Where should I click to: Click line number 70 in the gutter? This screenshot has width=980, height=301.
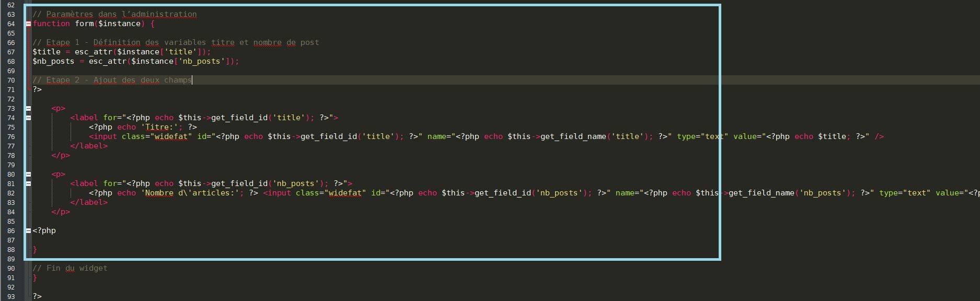point(11,80)
